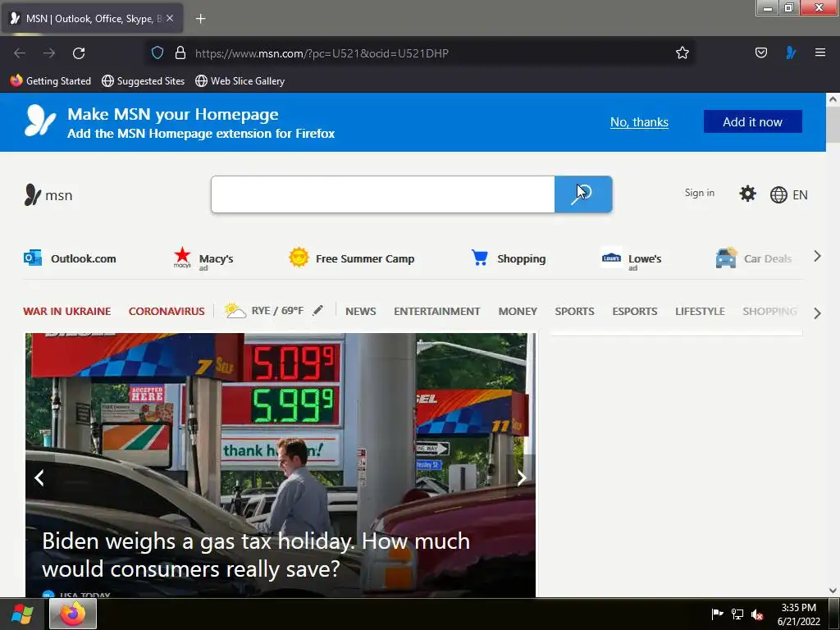Viewport: 840px width, 630px height.
Task: Open the network tray icon
Action: point(737,614)
